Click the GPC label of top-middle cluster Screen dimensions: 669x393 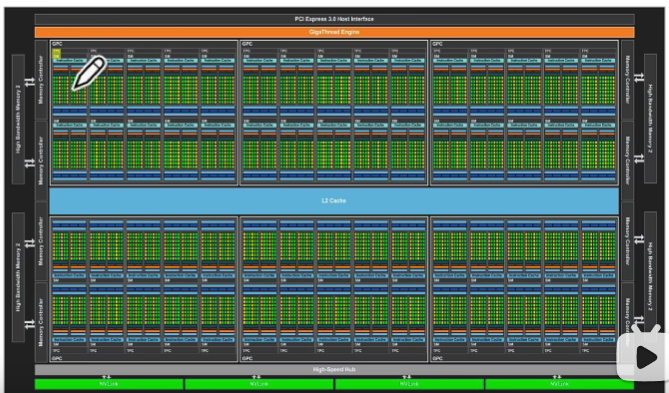click(x=247, y=44)
